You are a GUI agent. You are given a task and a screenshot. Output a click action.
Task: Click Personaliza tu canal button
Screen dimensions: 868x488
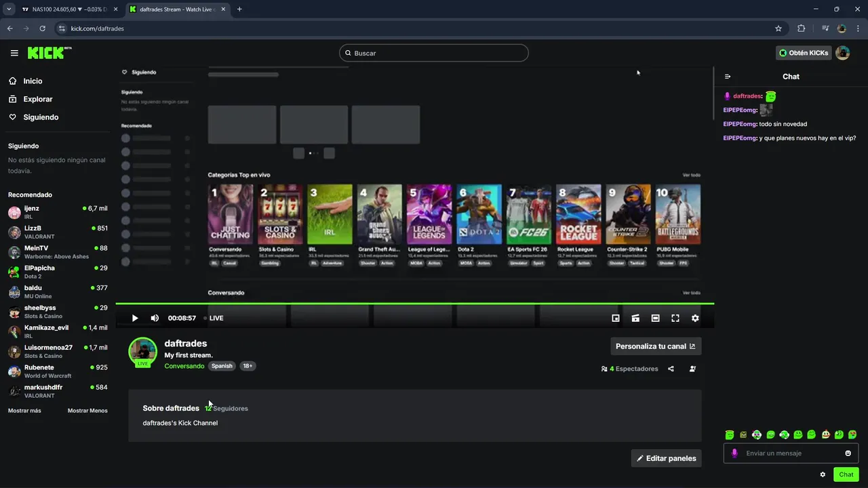(x=656, y=346)
